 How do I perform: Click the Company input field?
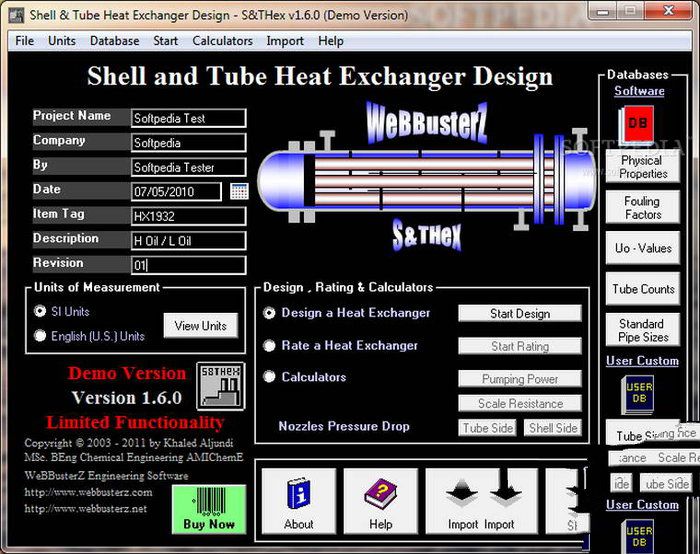coord(188,142)
